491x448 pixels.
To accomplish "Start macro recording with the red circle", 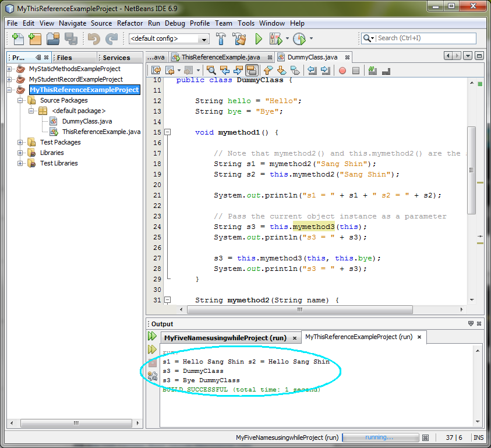I will pos(342,70).
